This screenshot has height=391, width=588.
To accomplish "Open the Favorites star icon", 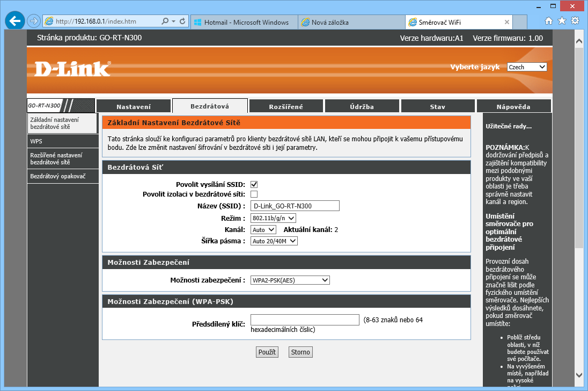I will [562, 21].
